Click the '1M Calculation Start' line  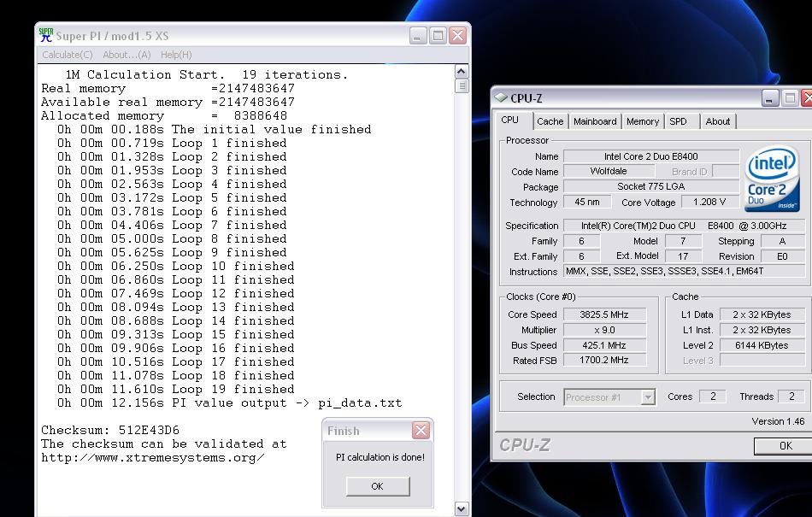coord(207,74)
